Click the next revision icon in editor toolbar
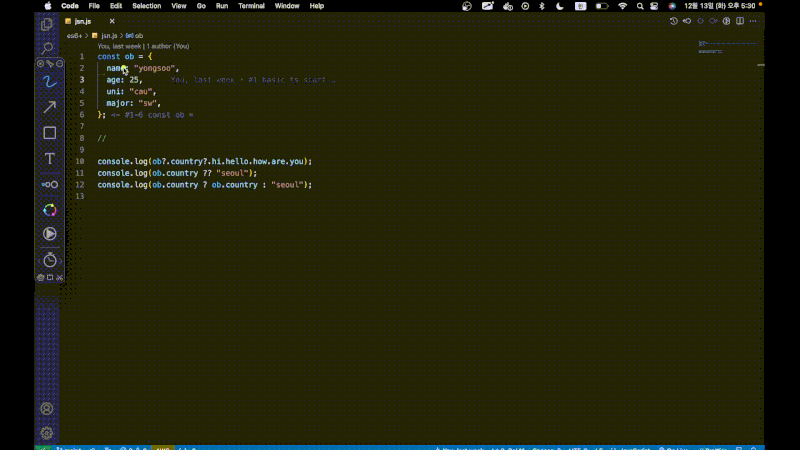The width and height of the screenshot is (800, 450). point(713,21)
